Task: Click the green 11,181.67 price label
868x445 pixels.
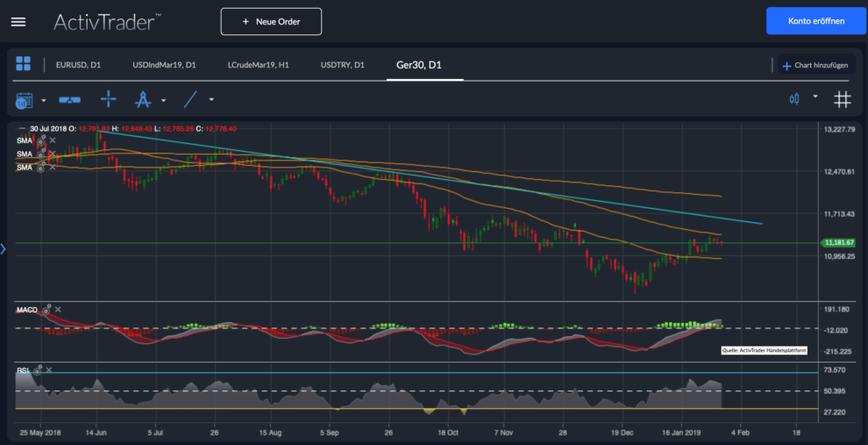Action: [x=840, y=243]
